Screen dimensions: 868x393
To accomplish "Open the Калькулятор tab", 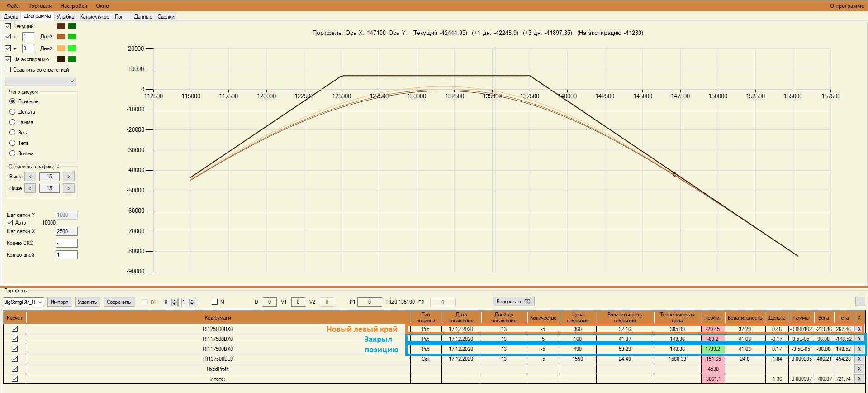I will (95, 17).
